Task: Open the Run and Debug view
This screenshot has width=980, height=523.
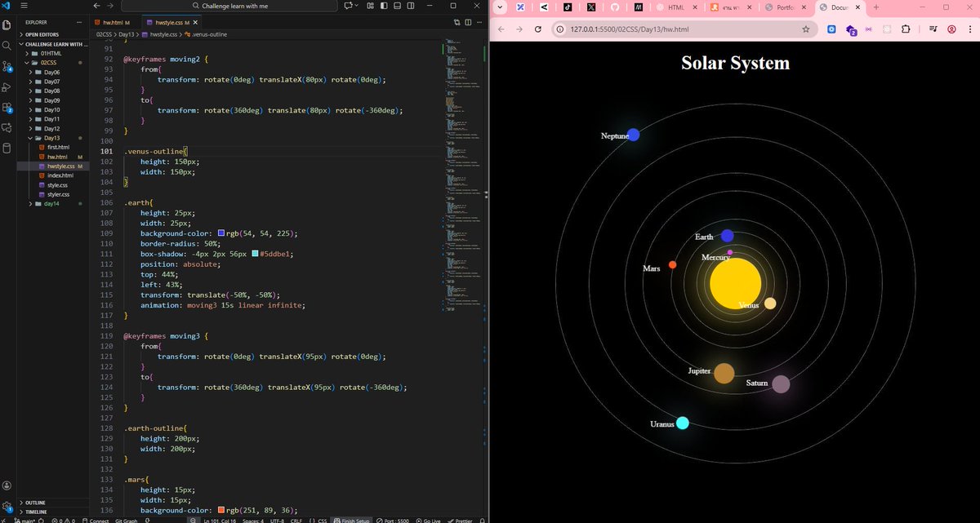Action: click(7, 86)
